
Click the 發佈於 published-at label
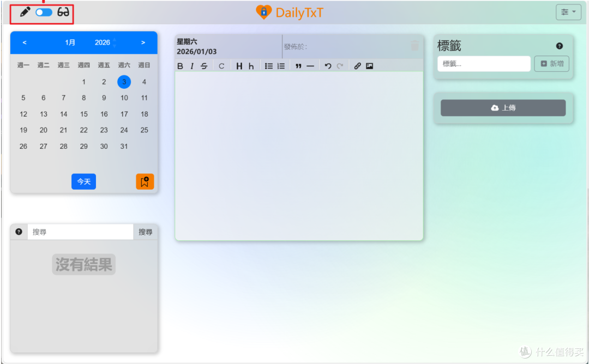tap(296, 46)
